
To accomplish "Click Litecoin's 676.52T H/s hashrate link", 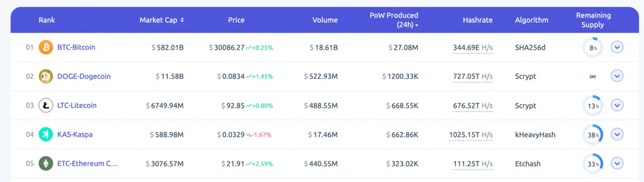I will [473, 106].
